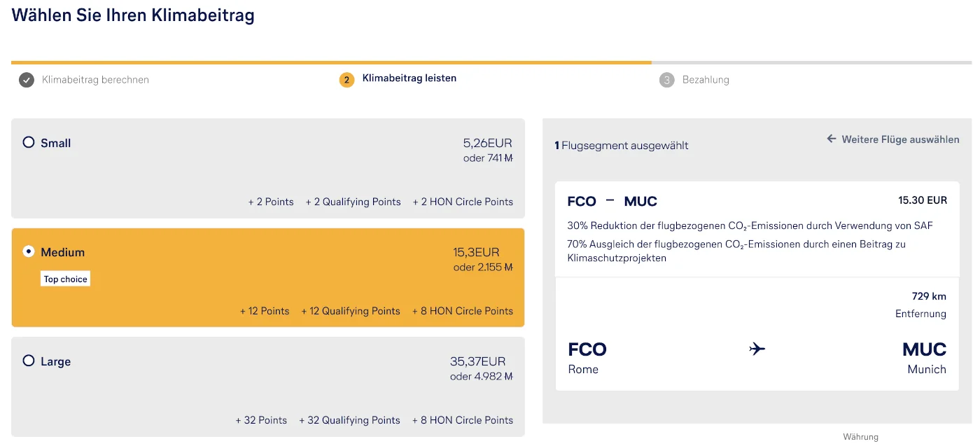980x446 pixels.
Task: Click the back arrow beside Weitere Flüge
Action: (832, 139)
